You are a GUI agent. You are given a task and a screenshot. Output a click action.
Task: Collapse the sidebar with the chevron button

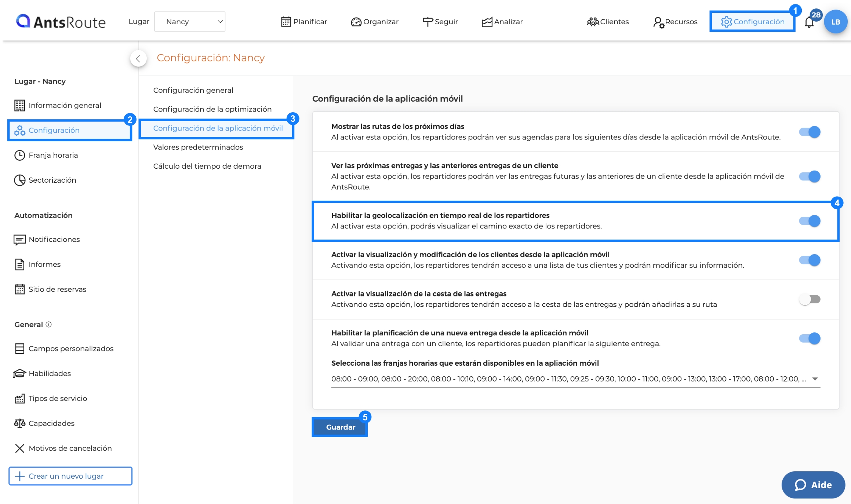(138, 58)
